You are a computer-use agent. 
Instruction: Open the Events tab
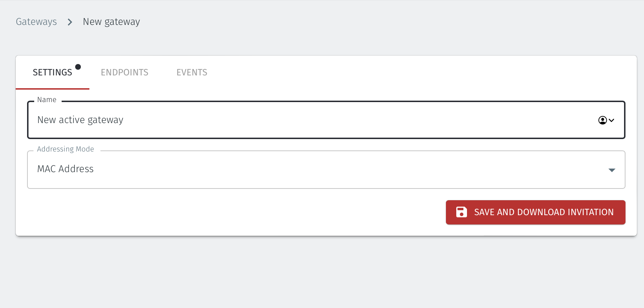tap(192, 73)
